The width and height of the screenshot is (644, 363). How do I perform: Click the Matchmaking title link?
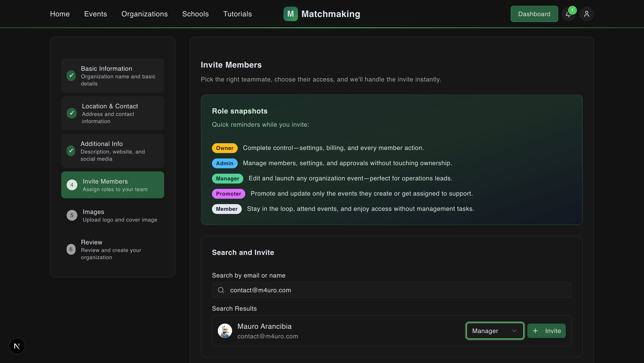pyautogui.click(x=331, y=14)
